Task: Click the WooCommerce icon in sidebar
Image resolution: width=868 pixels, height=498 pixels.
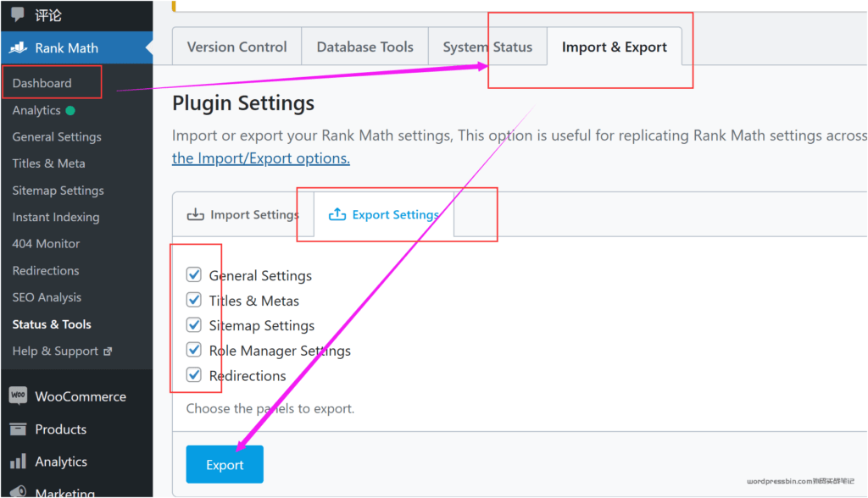Action: [x=18, y=396]
